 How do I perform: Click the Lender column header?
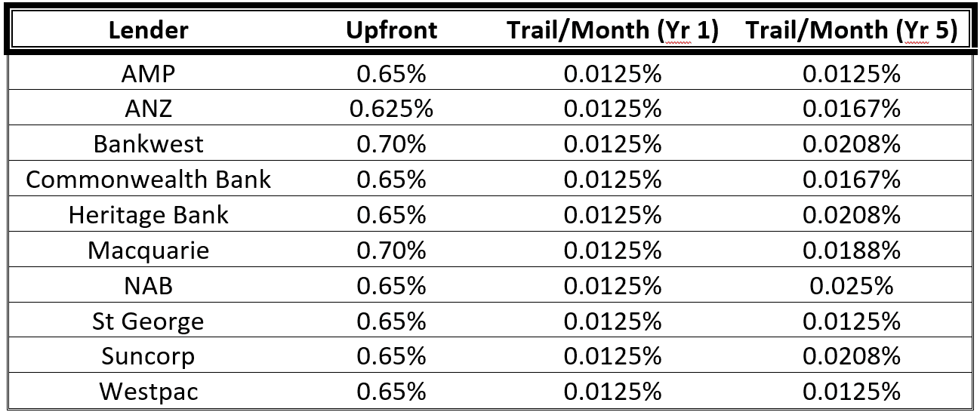148,30
